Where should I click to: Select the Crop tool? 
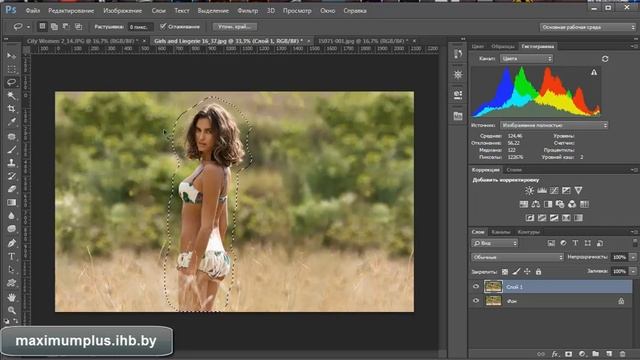(x=11, y=109)
